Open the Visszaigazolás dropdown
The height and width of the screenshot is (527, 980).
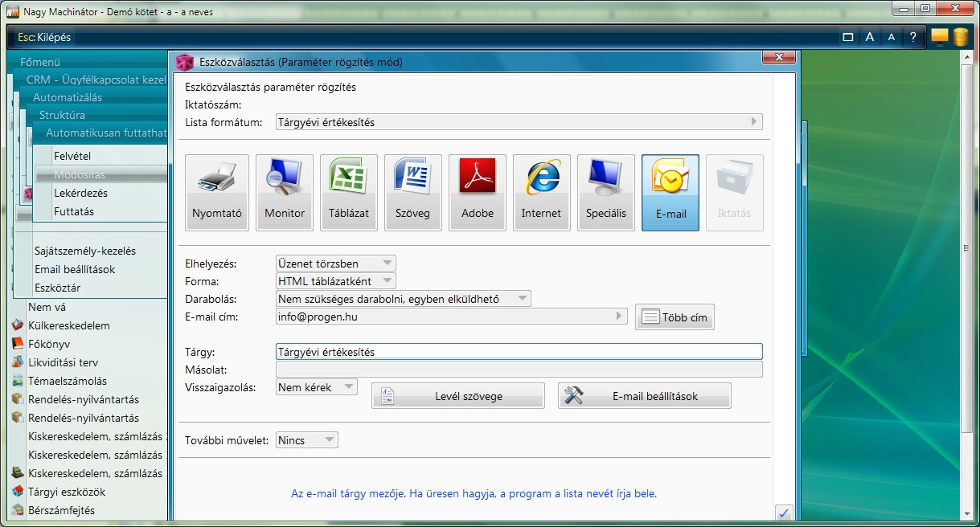[x=316, y=387]
